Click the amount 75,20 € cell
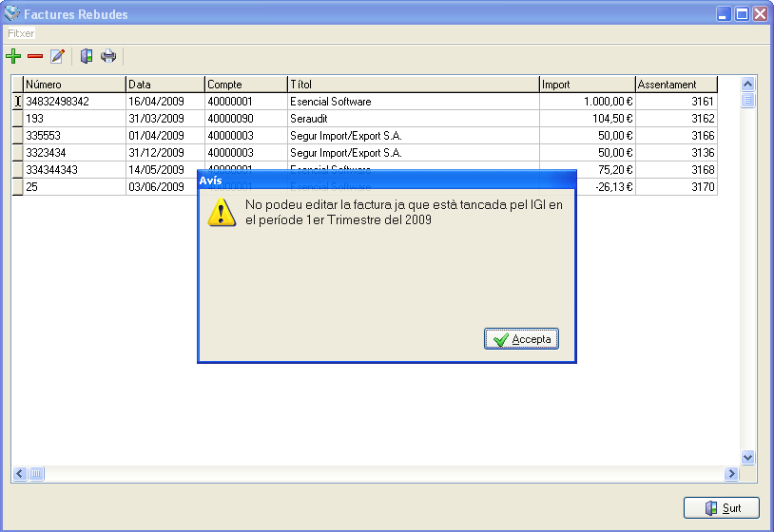 (605, 170)
